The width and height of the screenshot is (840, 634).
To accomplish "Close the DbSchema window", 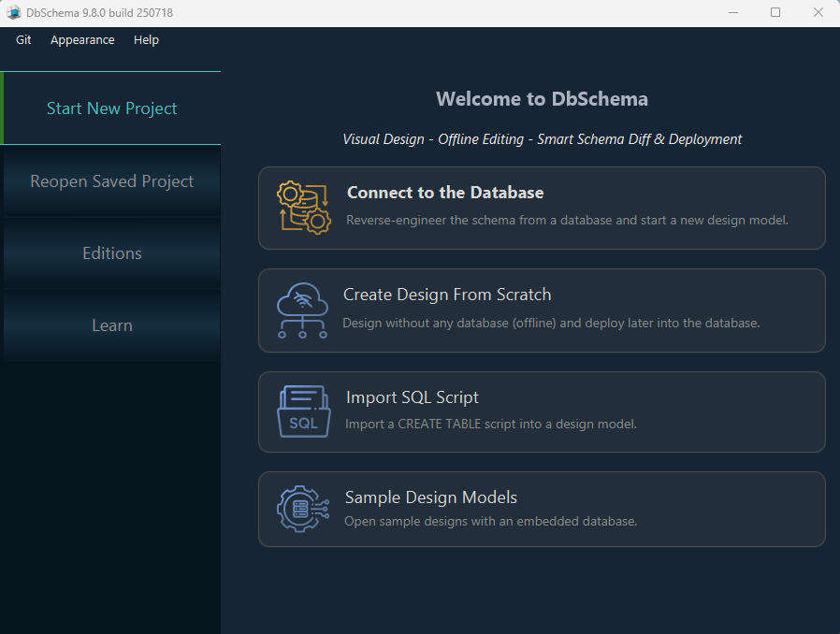I will pos(818,12).
